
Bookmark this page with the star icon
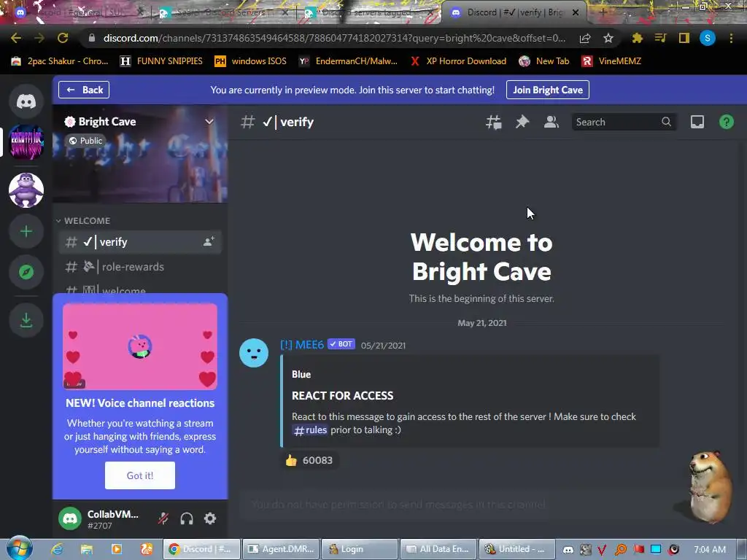(608, 39)
